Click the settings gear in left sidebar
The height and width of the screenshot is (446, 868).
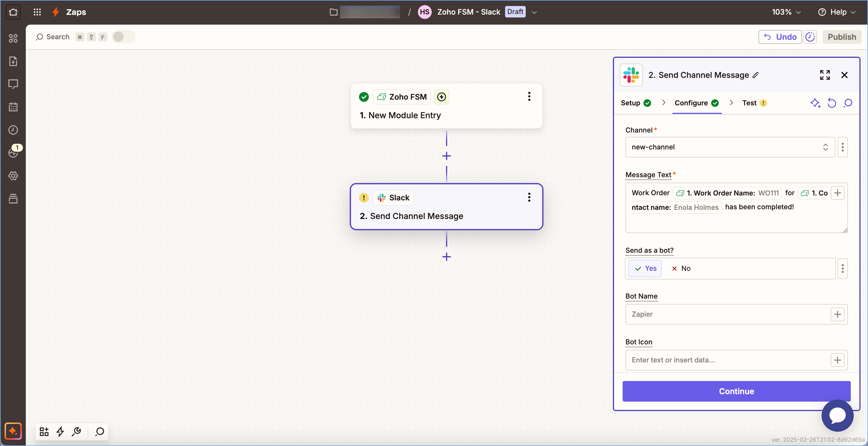tap(13, 176)
